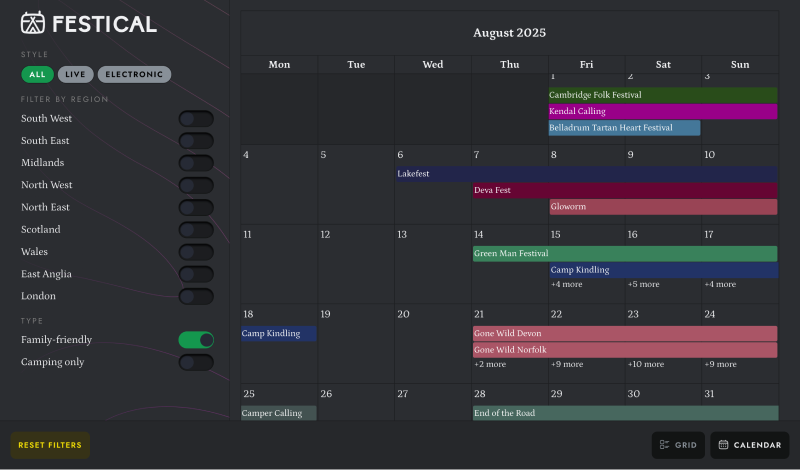This screenshot has width=800, height=470.
Task: Show +9 more events on August 22
Action: pyautogui.click(x=566, y=364)
